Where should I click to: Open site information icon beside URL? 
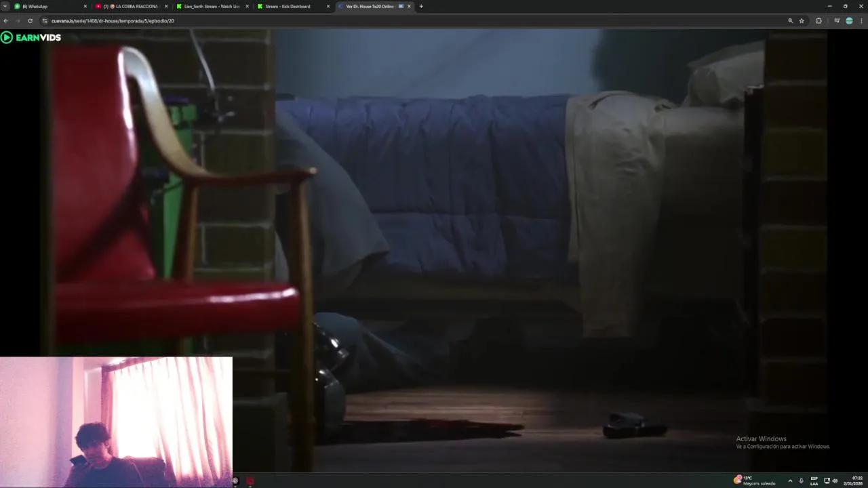click(45, 21)
